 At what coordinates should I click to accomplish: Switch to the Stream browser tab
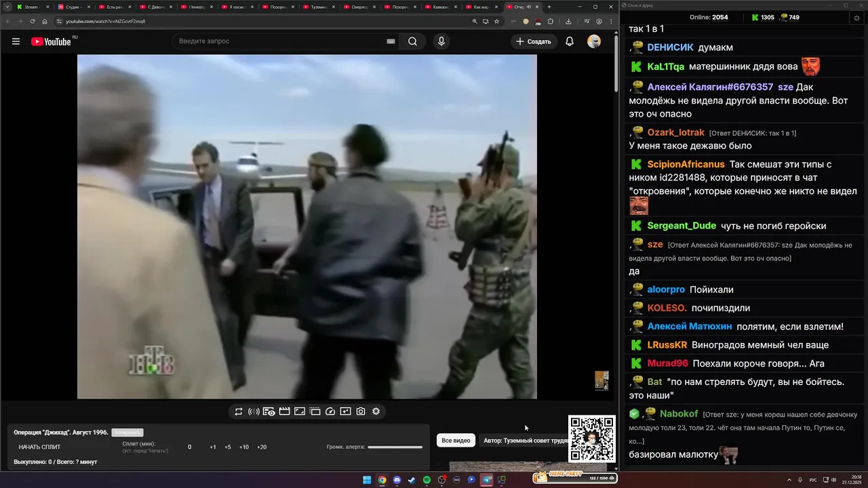[x=33, y=7]
